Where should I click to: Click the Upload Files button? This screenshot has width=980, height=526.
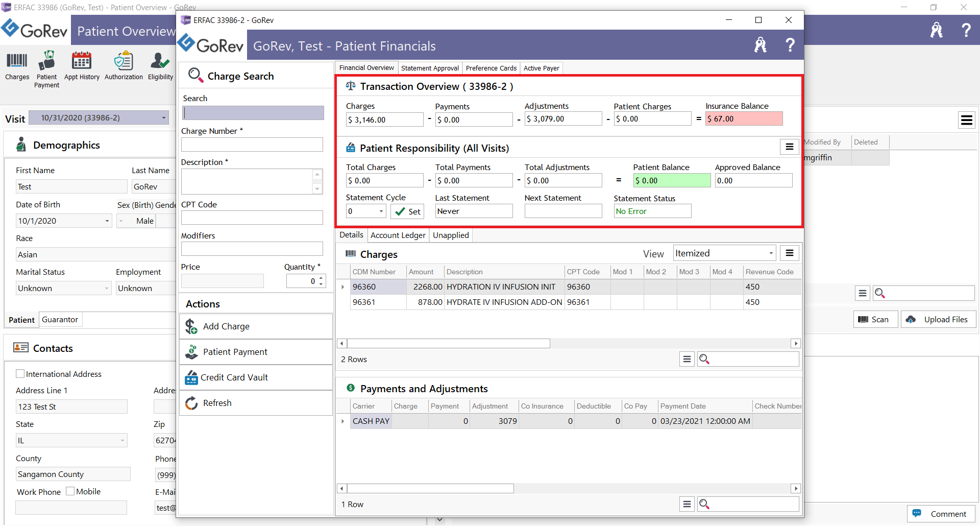tap(938, 319)
